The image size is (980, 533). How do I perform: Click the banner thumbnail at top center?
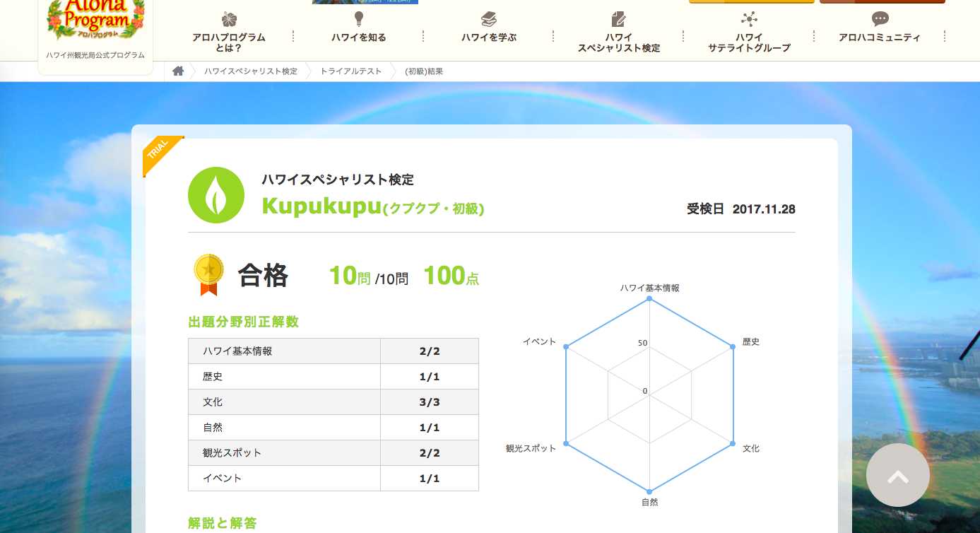click(x=365, y=1)
